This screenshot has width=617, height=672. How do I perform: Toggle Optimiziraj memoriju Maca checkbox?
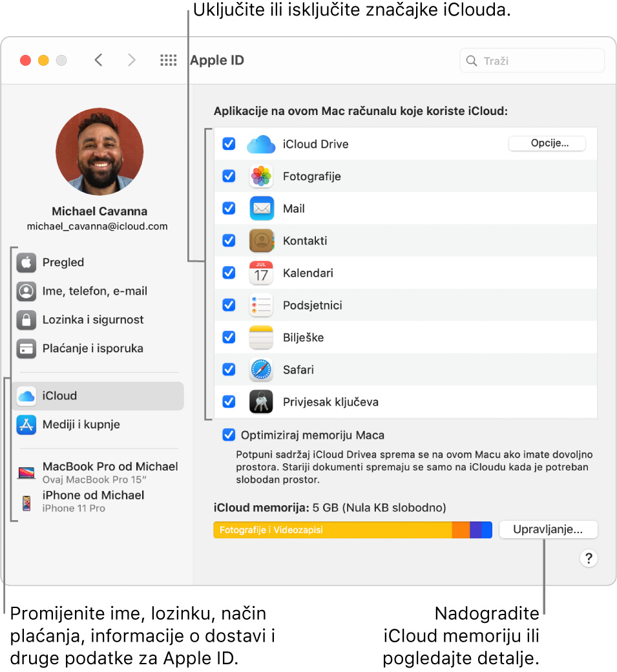[x=229, y=435]
